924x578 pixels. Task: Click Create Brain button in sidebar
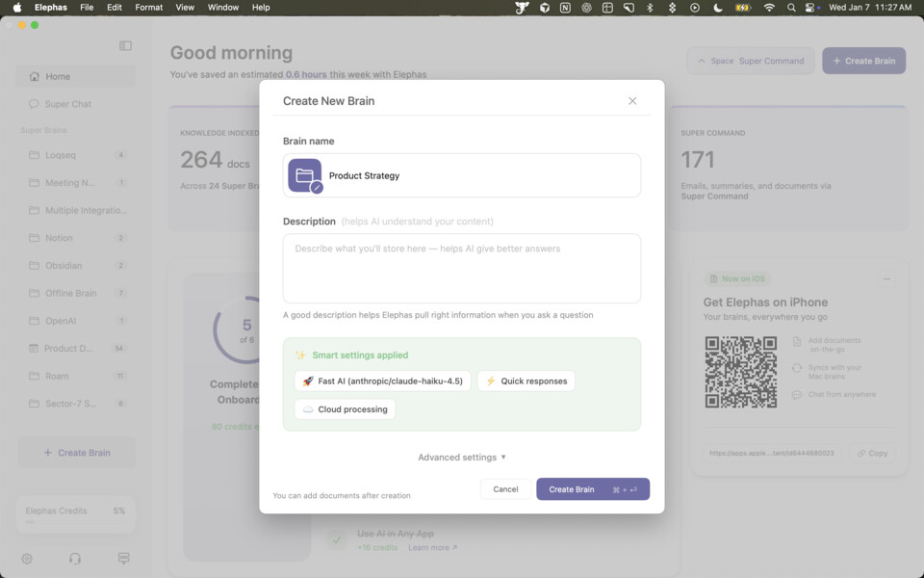coord(77,453)
